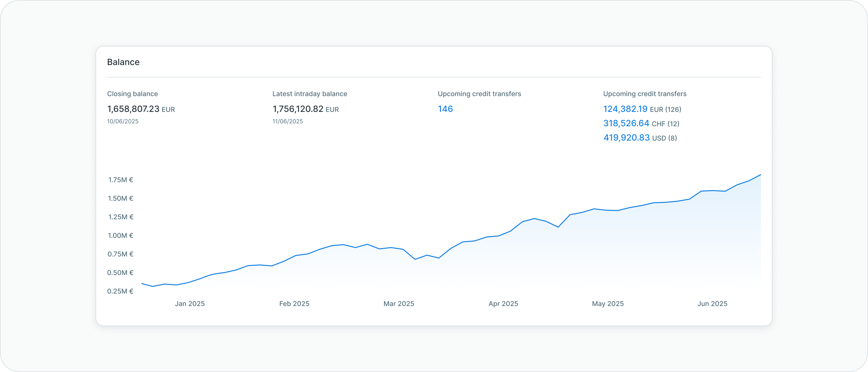This screenshot has width=868, height=372.
Task: Click the Mar 2025 axis label
Action: point(399,304)
